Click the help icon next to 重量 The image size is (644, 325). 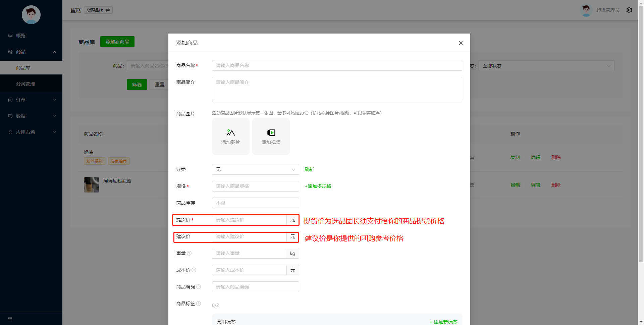point(189,253)
